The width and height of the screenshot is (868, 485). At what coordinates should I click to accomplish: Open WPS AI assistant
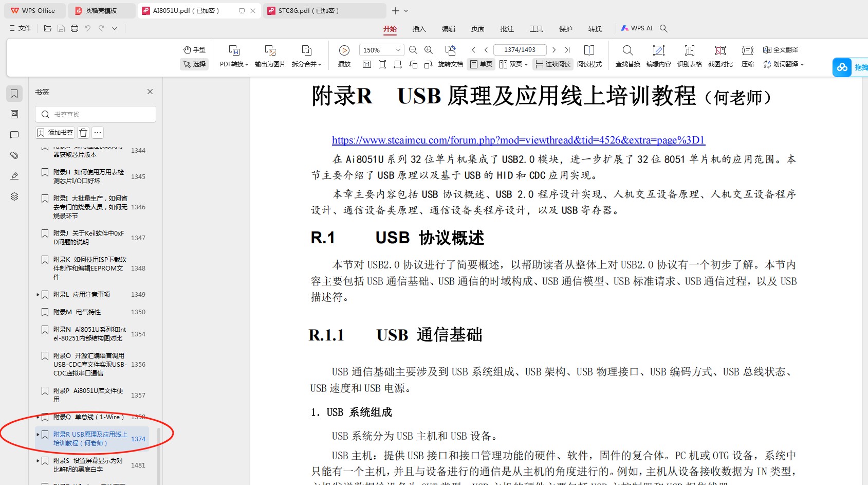[637, 28]
